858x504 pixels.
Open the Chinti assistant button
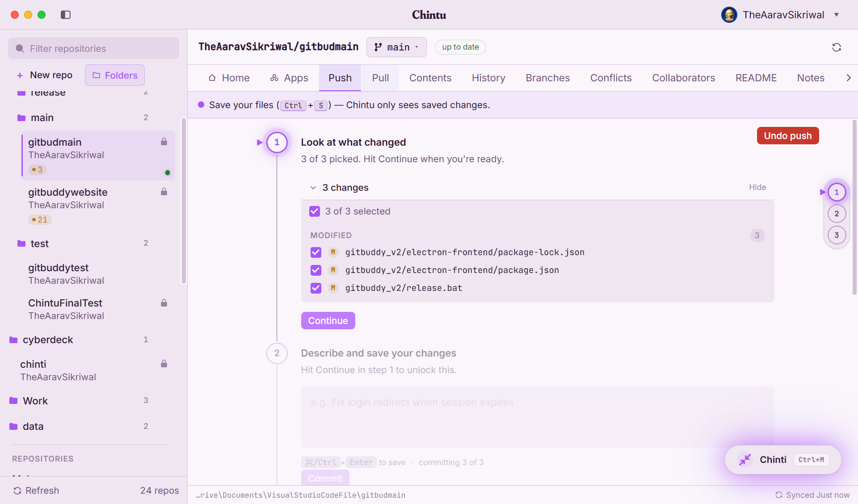point(783,460)
